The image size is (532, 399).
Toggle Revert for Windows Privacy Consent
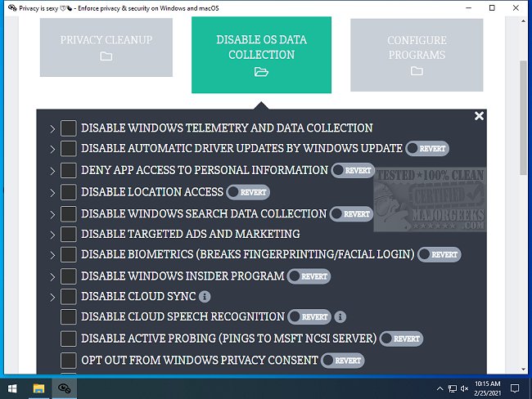pyautogui.click(x=343, y=360)
